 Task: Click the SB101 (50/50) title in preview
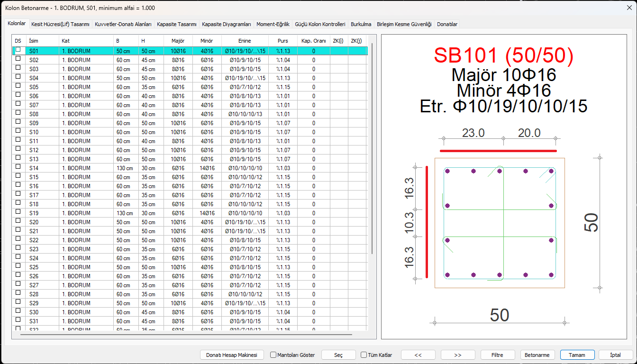504,55
